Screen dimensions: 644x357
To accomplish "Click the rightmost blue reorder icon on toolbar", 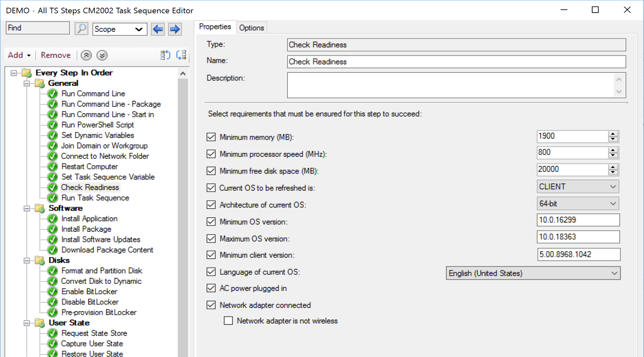I will [181, 55].
